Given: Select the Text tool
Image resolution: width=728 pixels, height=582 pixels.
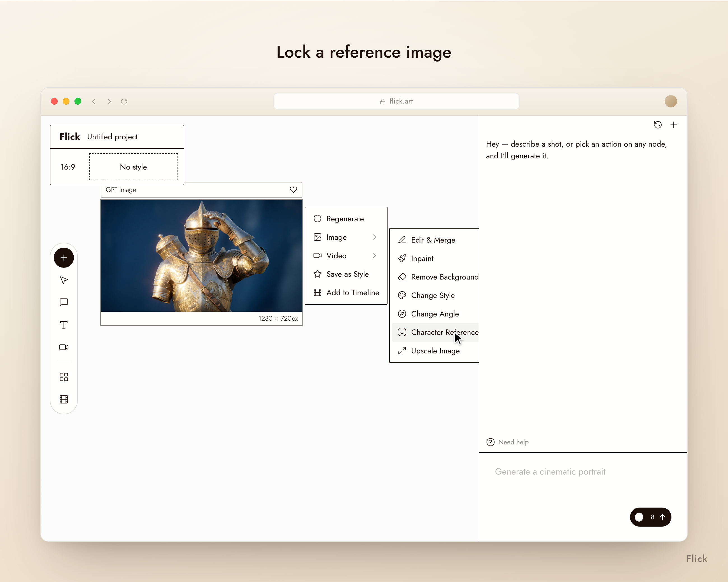Looking at the screenshot, I should click(64, 325).
